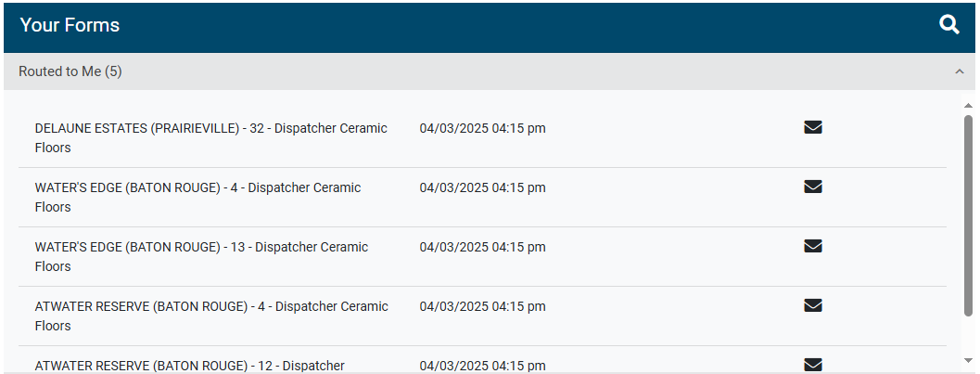This screenshot has width=980, height=374.
Task: Collapse the Routed to Me section chevron
Action: (x=960, y=71)
